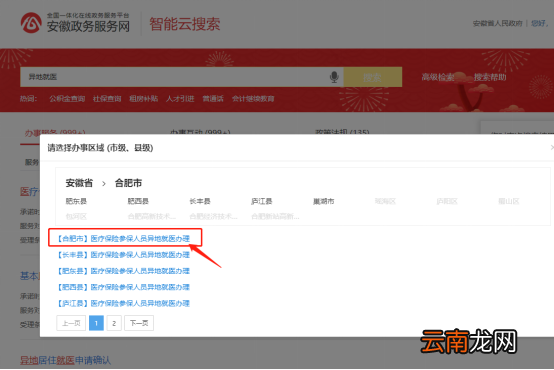
Task: Open 【合肥市】医疗保险参保人员异地就医办理 result
Action: click(x=124, y=239)
